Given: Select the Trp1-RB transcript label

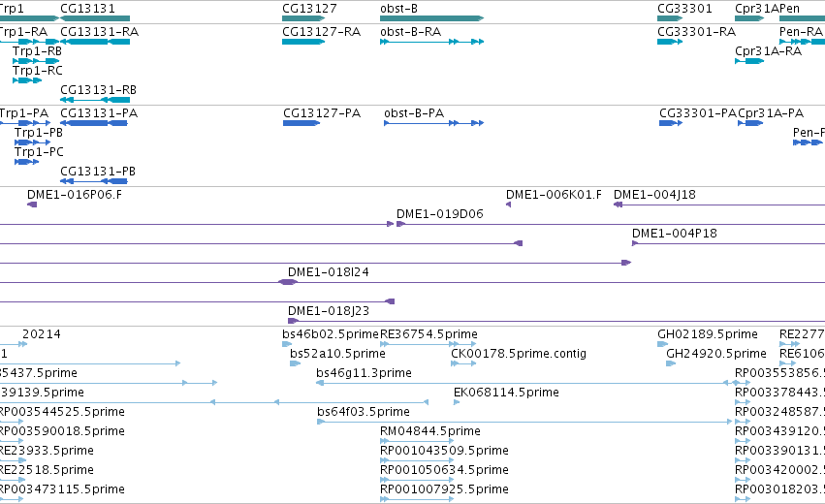Looking at the screenshot, I should coord(38,51).
